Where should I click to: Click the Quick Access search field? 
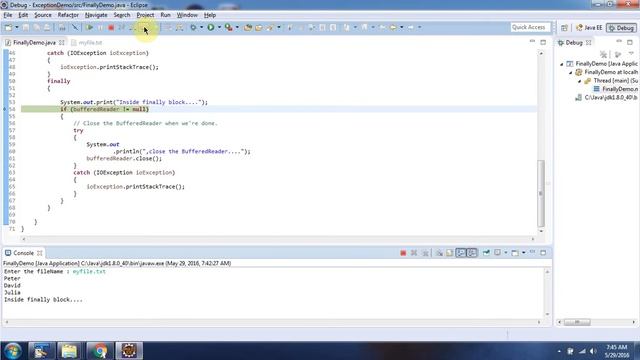point(530,27)
